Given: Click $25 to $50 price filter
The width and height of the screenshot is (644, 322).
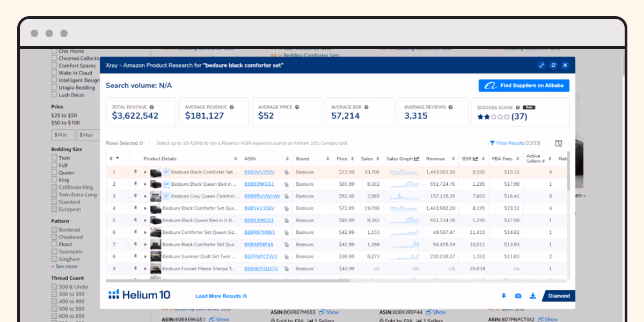Looking at the screenshot, I should 64,115.
